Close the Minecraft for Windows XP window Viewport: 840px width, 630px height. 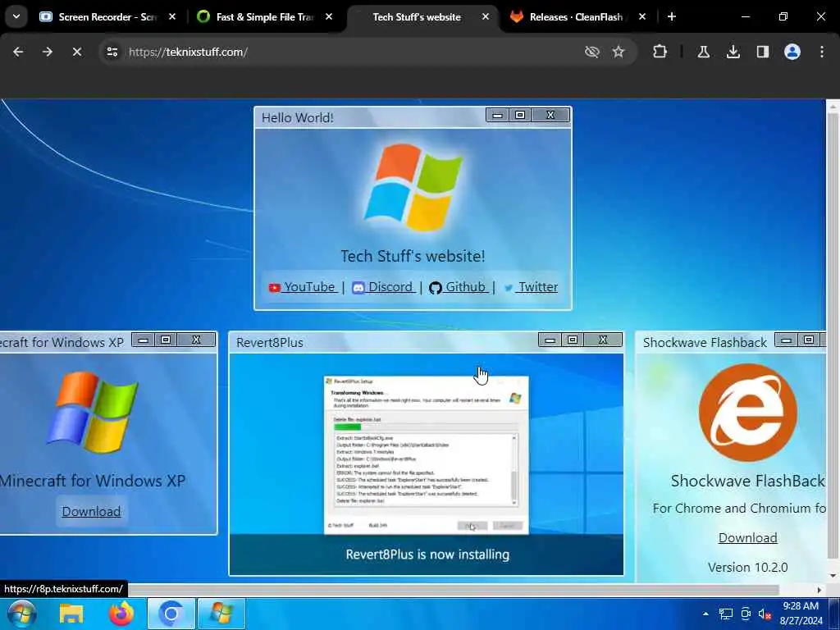tap(196, 340)
